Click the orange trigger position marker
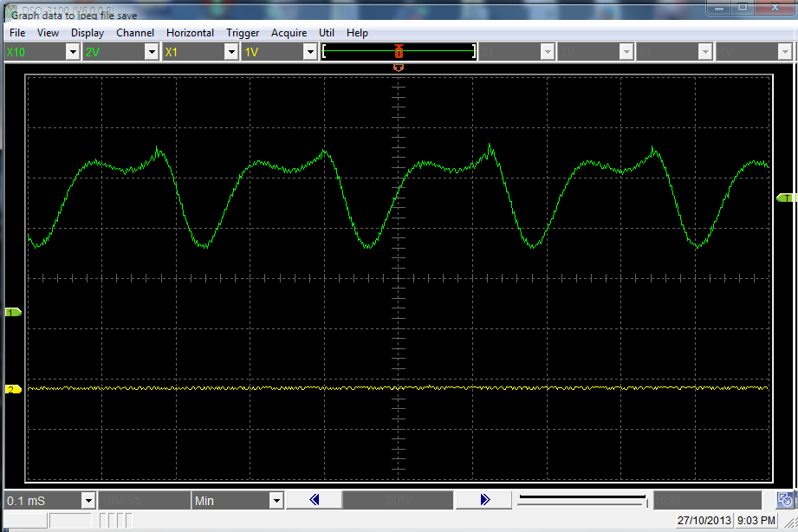798x532 pixels. tap(399, 67)
